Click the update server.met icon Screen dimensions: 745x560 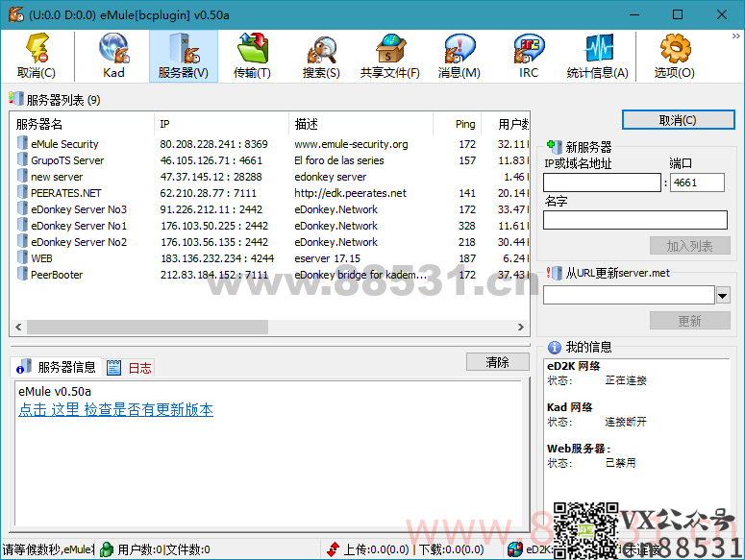pos(554,273)
